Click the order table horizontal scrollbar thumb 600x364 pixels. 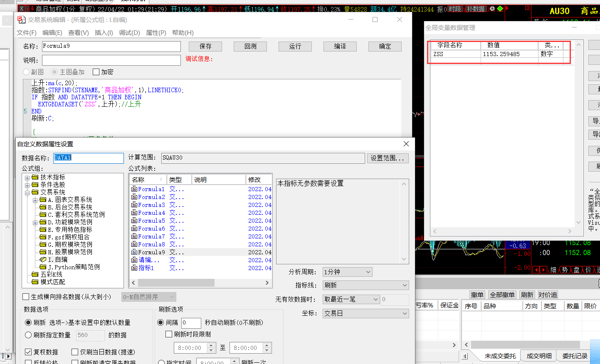pyautogui.click(x=526, y=345)
